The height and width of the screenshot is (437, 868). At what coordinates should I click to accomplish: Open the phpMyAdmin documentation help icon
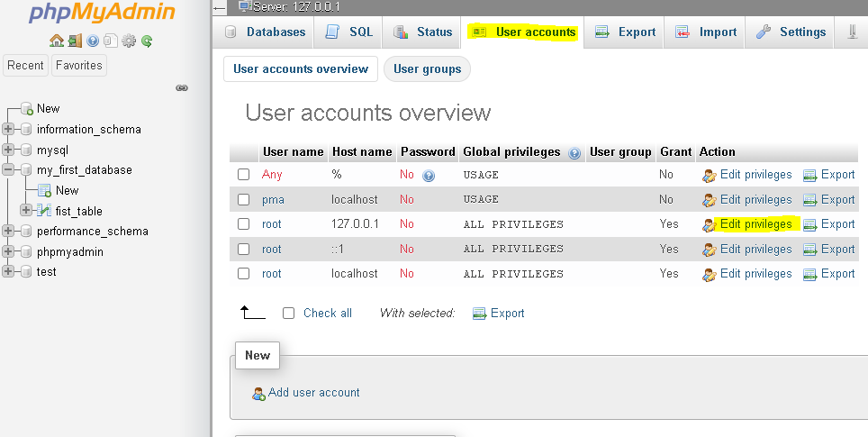[93, 41]
